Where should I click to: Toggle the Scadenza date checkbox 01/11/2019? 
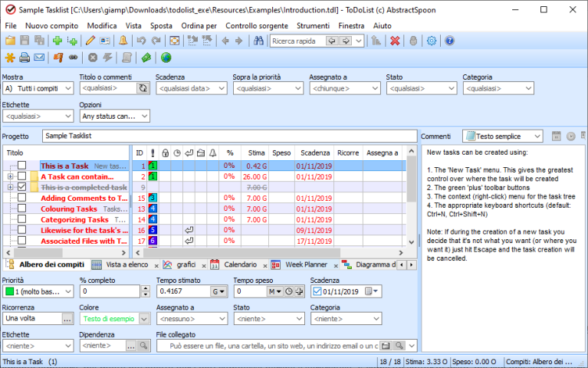[317, 291]
